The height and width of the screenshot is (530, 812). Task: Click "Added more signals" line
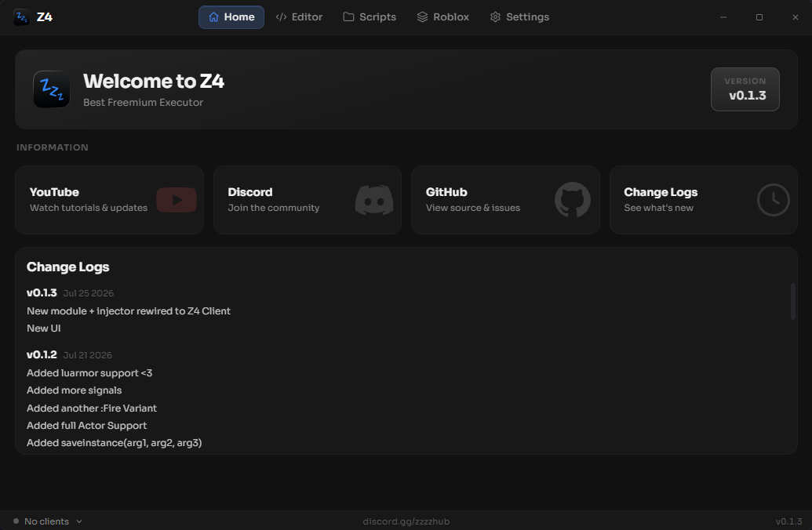click(x=74, y=390)
